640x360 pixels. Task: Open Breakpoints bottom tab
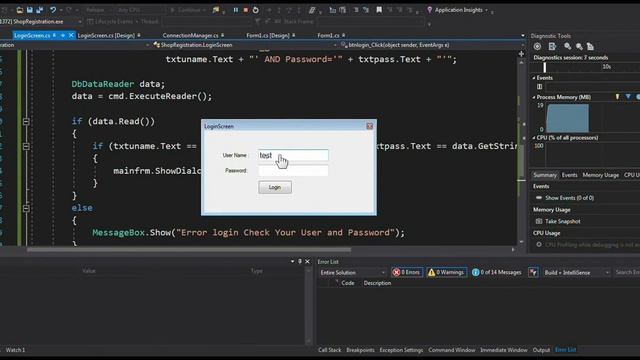pyautogui.click(x=360, y=350)
